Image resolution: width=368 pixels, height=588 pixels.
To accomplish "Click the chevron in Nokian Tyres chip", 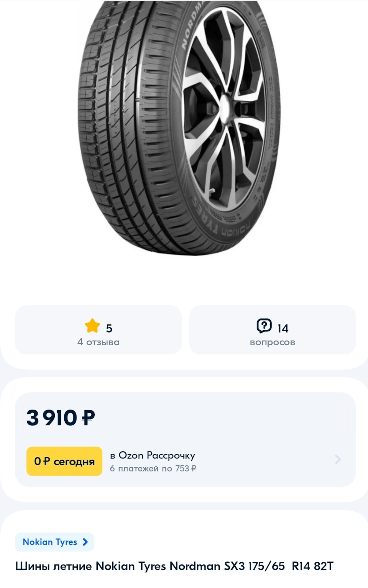I will 85,542.
